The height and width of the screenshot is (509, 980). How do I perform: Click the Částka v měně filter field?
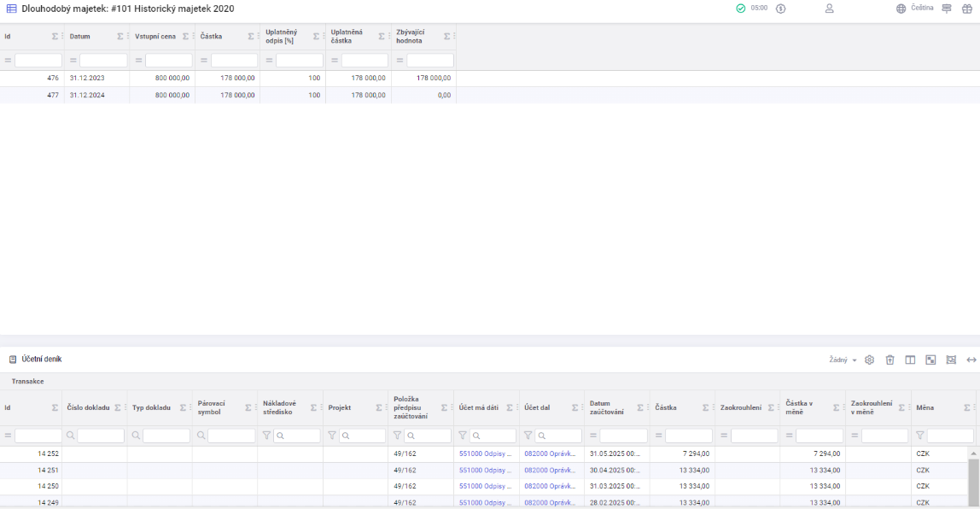(820, 436)
